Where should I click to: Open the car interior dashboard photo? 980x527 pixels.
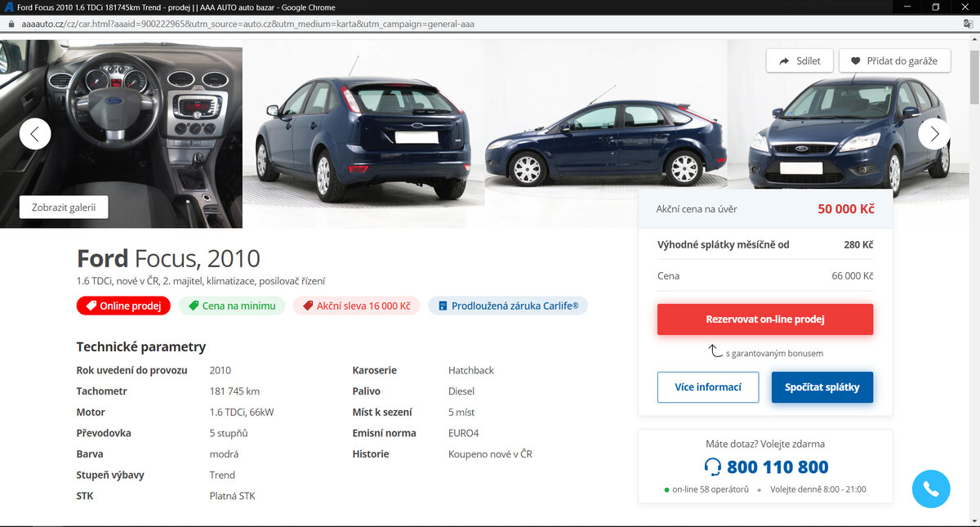[121, 133]
